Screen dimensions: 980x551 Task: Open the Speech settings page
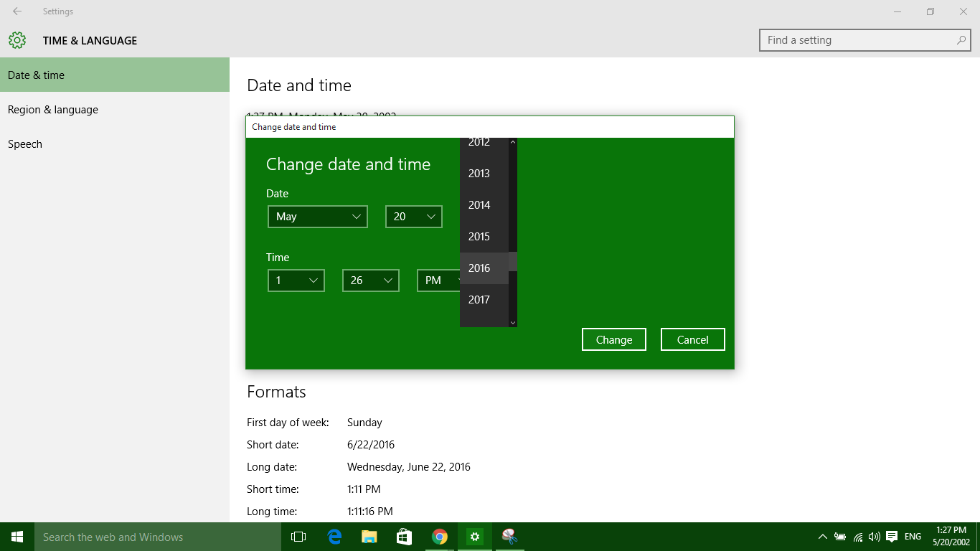coord(25,143)
